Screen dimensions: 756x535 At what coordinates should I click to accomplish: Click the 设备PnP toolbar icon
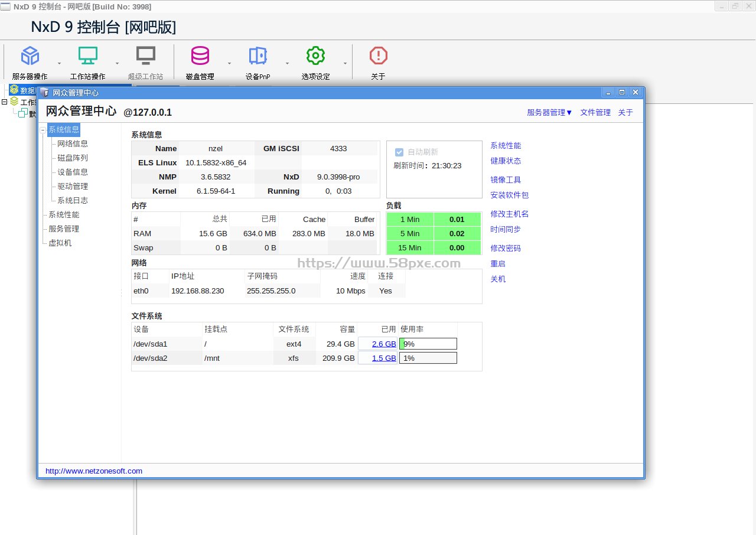[258, 56]
